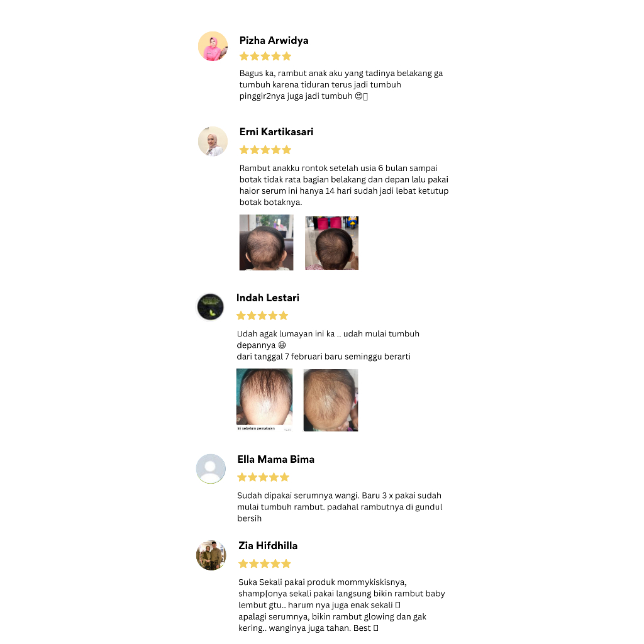Click Erni's review text about 14 hari
The width and height of the screenshot is (644, 644).
click(344, 186)
